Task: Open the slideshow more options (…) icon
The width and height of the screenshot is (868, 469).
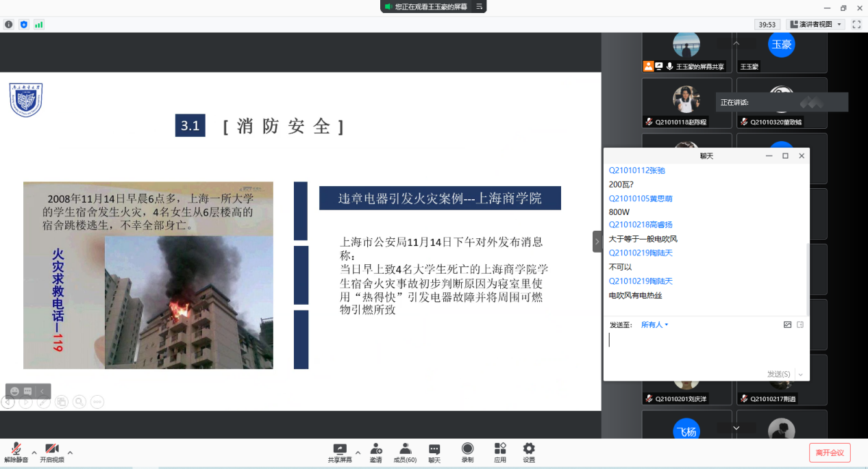Action: coord(97,402)
